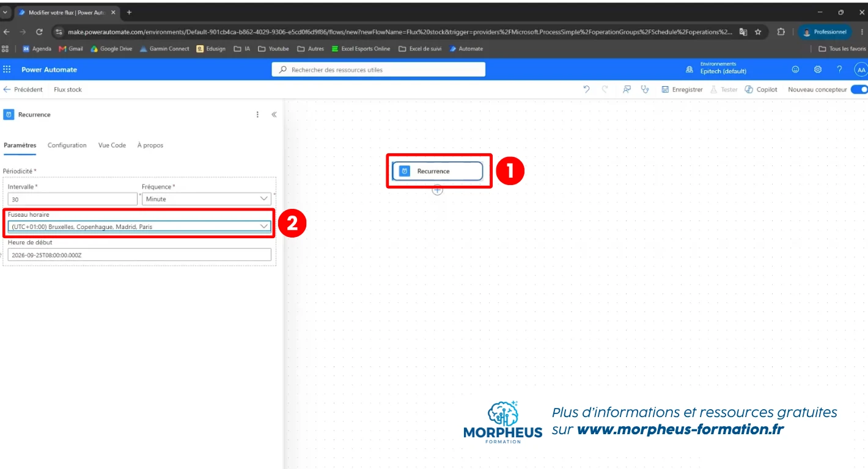Go back with the Précédent button

(x=23, y=89)
